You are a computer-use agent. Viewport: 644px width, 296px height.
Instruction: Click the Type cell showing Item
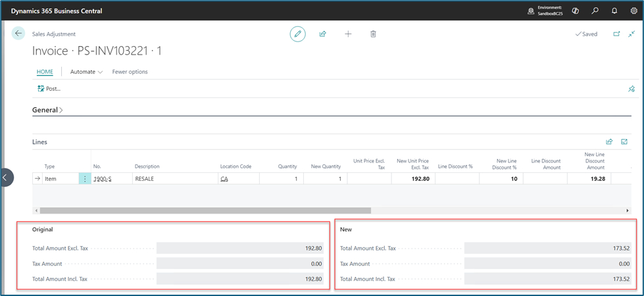pos(61,179)
